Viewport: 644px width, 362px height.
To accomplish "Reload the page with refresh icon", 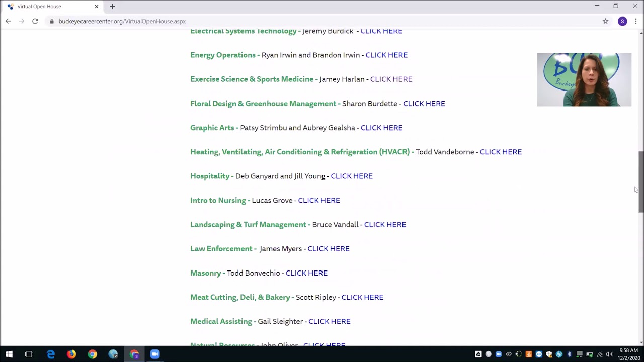I will pos(35,21).
